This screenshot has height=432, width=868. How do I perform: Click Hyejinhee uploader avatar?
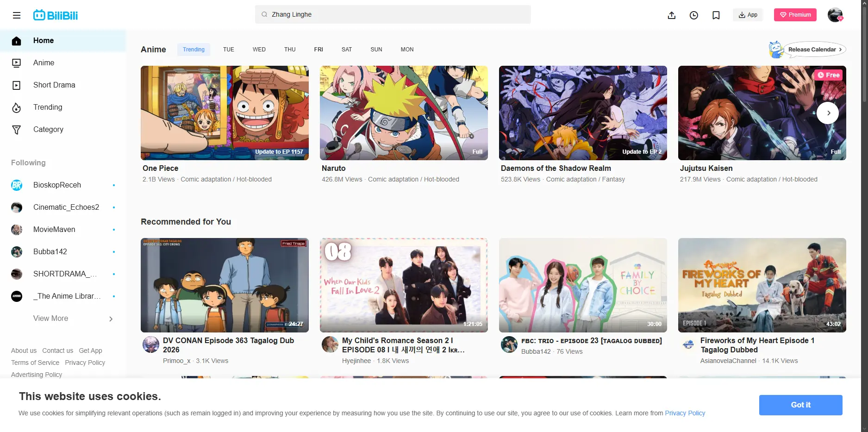pyautogui.click(x=330, y=344)
